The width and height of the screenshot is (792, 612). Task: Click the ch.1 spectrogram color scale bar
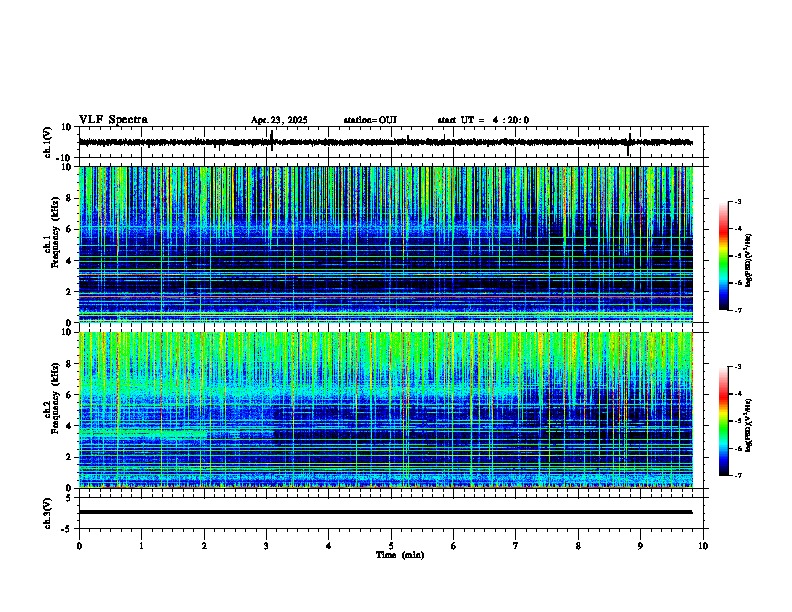coord(723,256)
